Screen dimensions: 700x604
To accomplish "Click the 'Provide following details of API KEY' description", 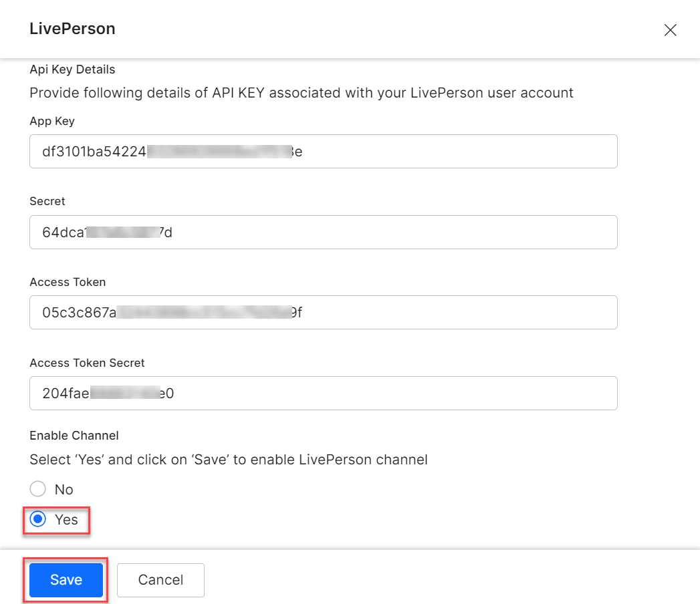I will pyautogui.click(x=301, y=93).
